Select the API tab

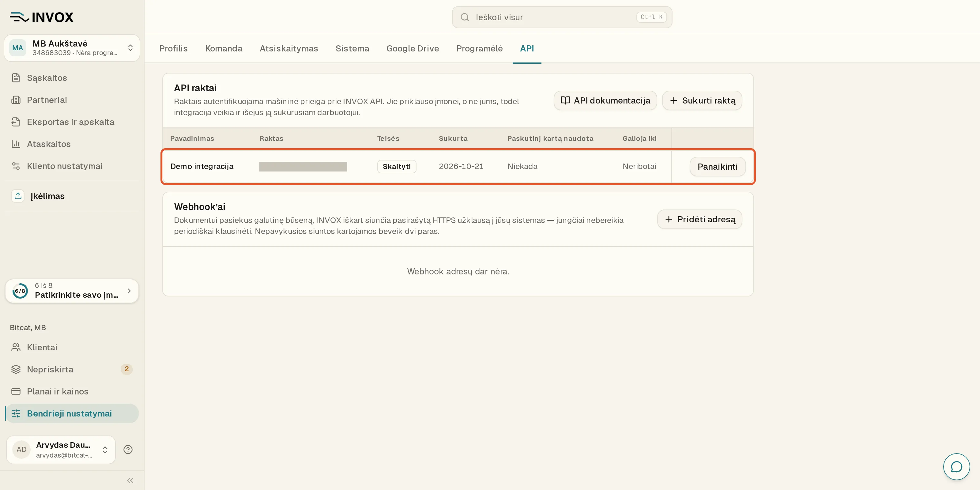pos(527,49)
